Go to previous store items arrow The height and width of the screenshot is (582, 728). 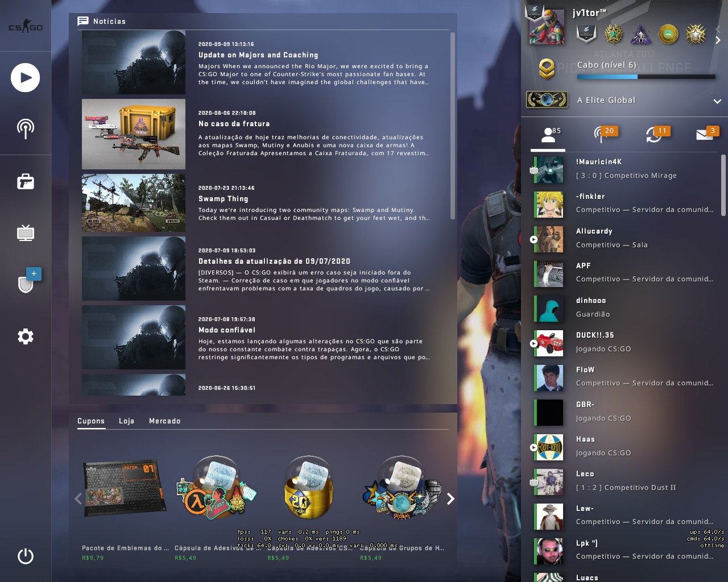click(78, 498)
